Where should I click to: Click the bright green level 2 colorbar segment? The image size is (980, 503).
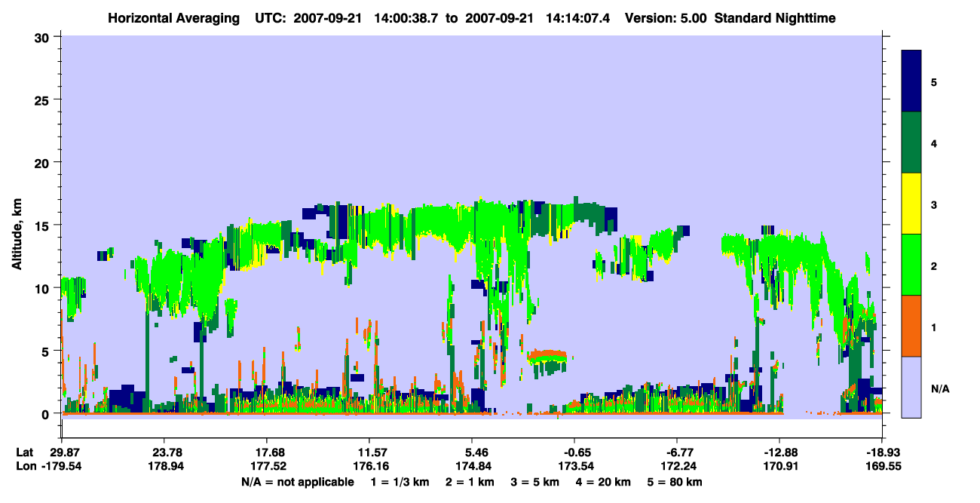pos(911,265)
